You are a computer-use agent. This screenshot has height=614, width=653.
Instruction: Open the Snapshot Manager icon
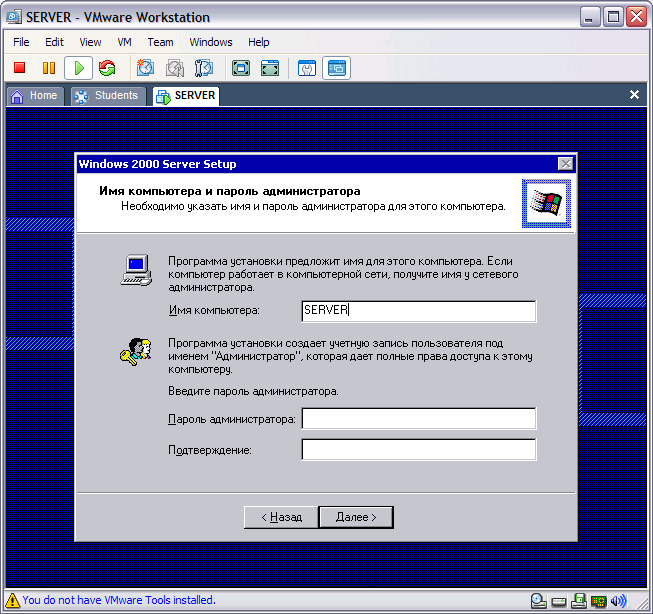pyautogui.click(x=204, y=68)
